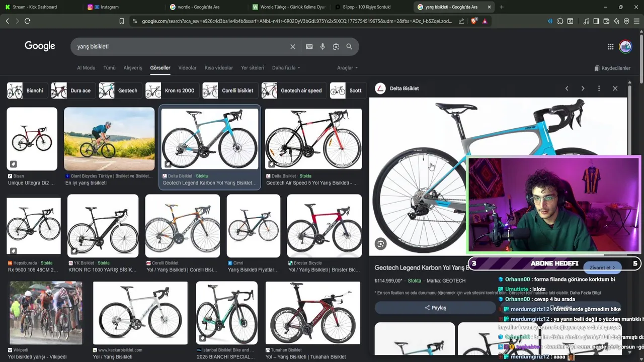The width and height of the screenshot is (644, 362).
Task: Open the browser extensions puzzle icon
Action: tap(560, 21)
